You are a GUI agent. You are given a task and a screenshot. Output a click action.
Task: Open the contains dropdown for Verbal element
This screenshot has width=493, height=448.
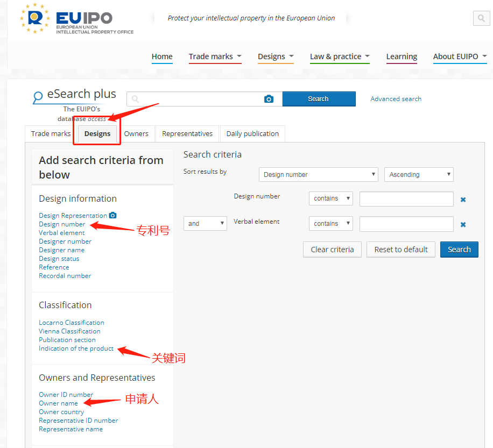tap(331, 224)
